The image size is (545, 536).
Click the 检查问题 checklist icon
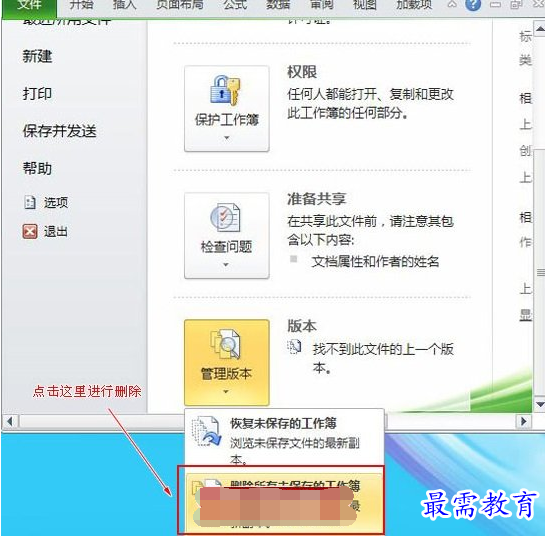225,218
